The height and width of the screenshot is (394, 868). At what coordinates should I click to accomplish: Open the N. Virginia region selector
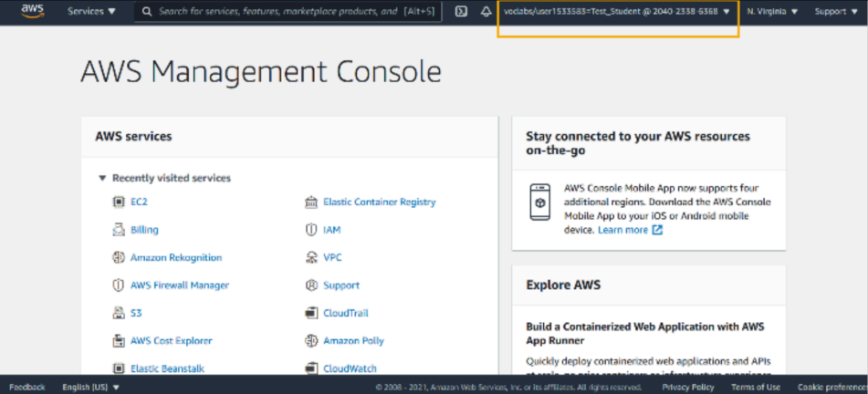(x=772, y=12)
